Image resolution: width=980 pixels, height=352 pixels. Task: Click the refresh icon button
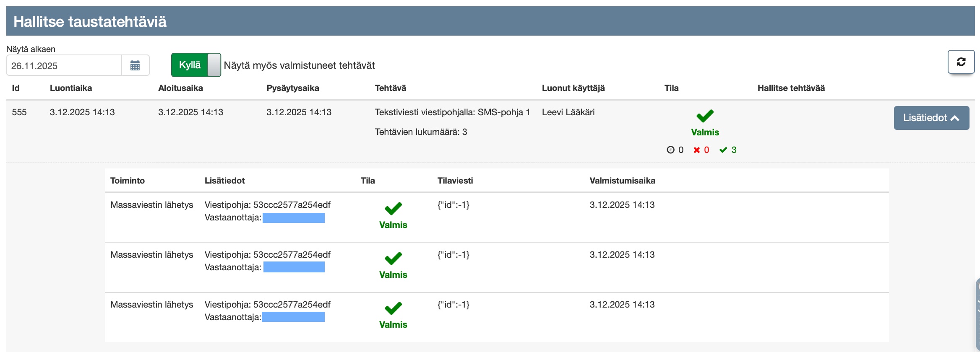click(x=961, y=62)
